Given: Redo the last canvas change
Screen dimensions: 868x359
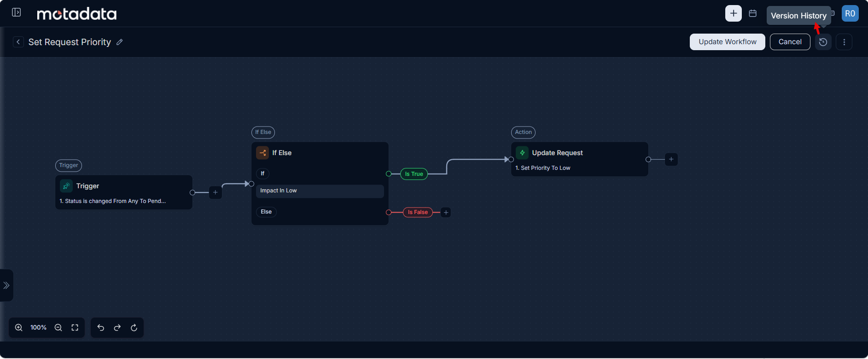Looking at the screenshot, I should [x=117, y=328].
